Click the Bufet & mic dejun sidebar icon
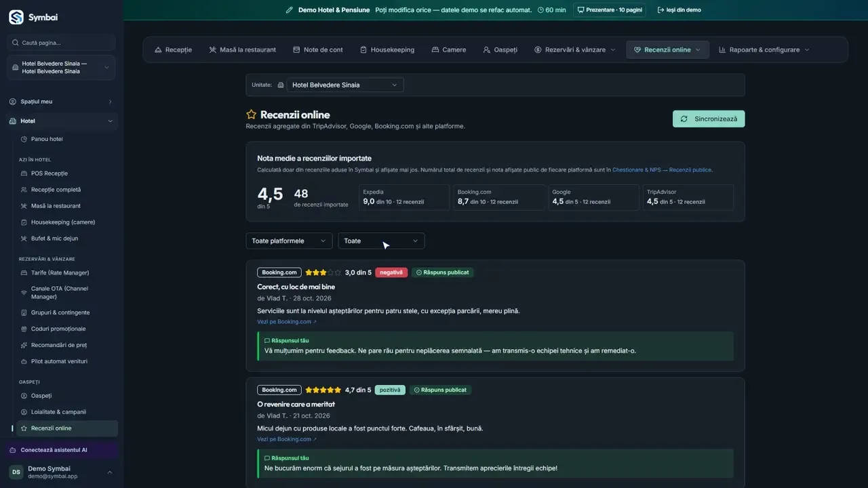868x488 pixels. [x=24, y=239]
